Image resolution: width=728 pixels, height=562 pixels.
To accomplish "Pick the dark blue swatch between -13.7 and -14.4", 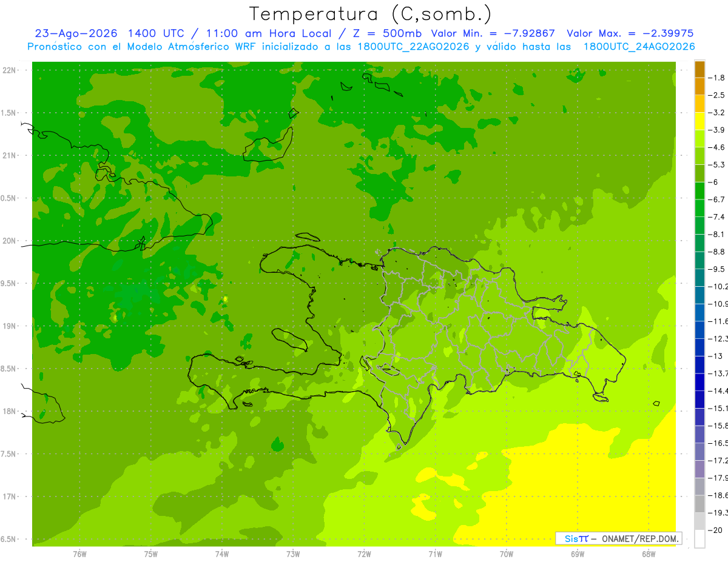I will pos(699,382).
